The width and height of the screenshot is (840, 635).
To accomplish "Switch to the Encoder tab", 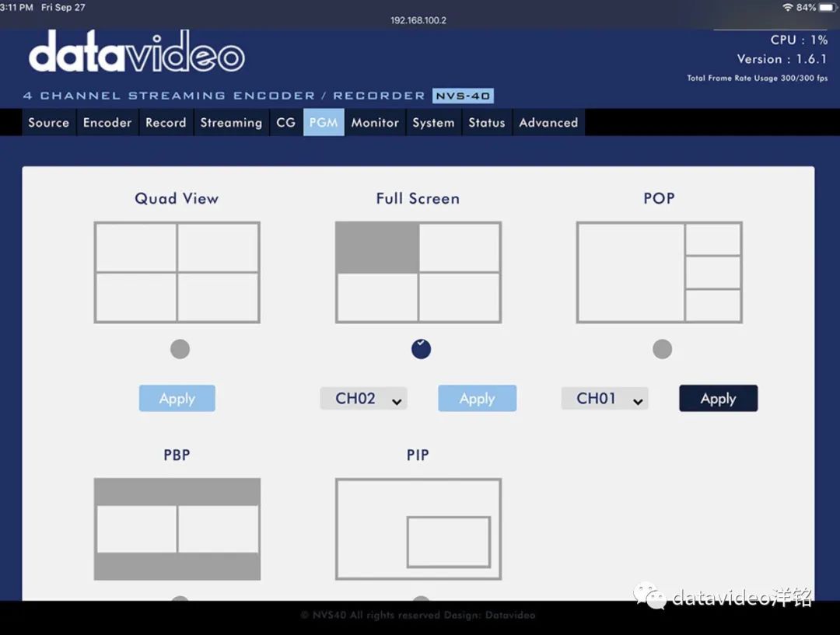I will tap(107, 123).
